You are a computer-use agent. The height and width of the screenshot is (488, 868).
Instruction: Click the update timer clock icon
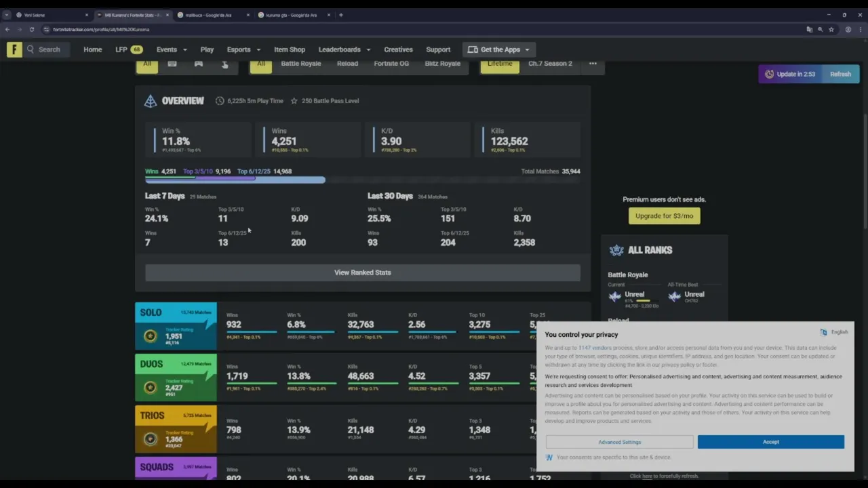[769, 75]
